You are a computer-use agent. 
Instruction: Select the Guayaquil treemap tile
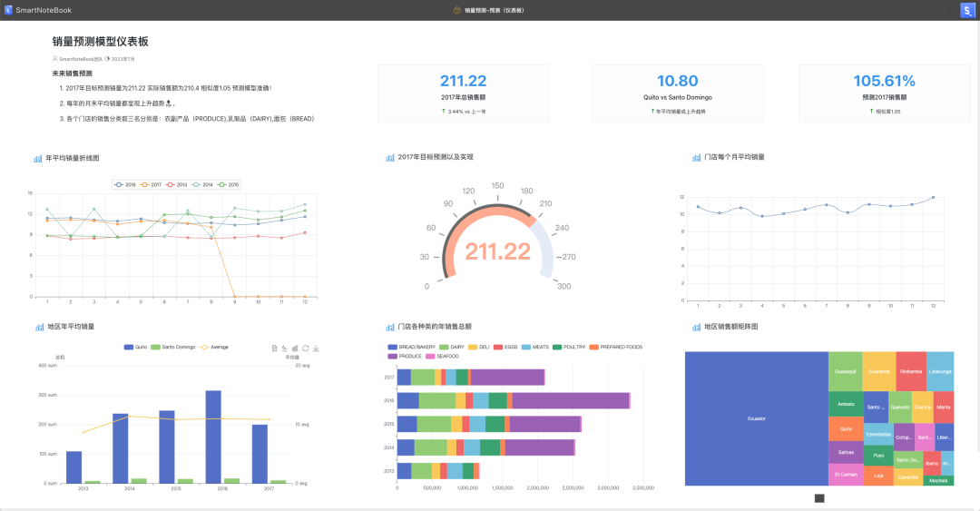[845, 371]
